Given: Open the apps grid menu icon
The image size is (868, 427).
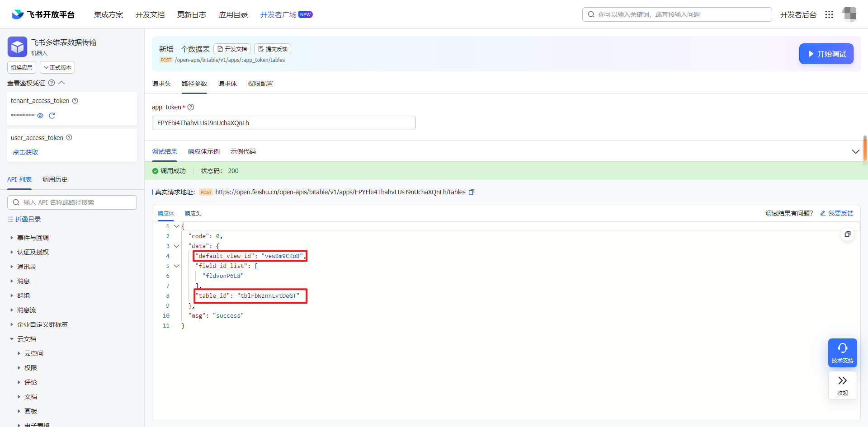Looking at the screenshot, I should tap(829, 14).
